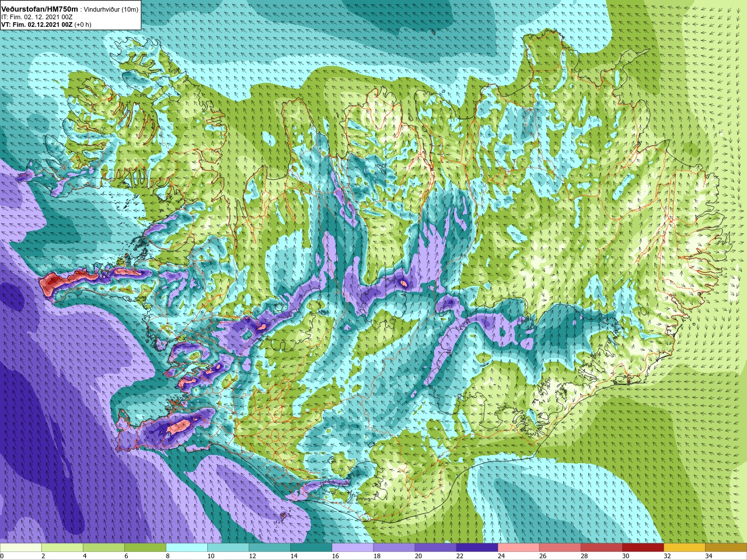Pick the 6–8 olive green legend swatch
The width and height of the screenshot is (747, 560).
click(x=145, y=548)
